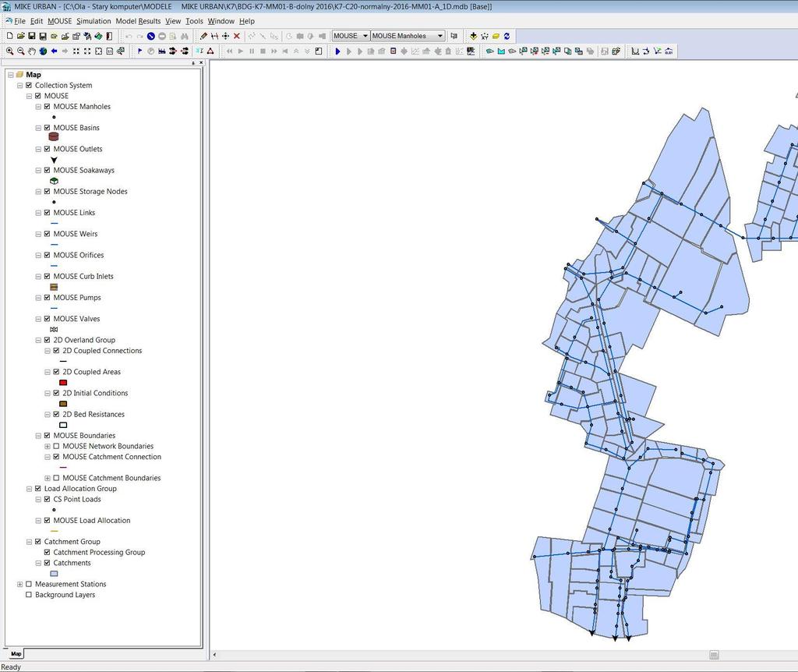798x672 pixels.
Task: Collapse the Map root tree node
Action: (x=11, y=75)
